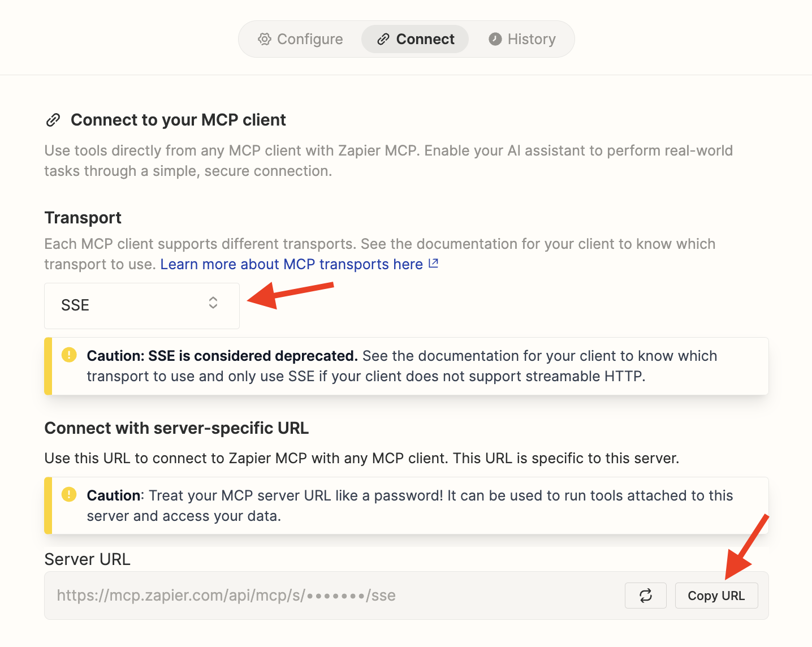Click 'Treat your MCP server URL like a password' text
The image size is (812, 647).
coord(295,495)
